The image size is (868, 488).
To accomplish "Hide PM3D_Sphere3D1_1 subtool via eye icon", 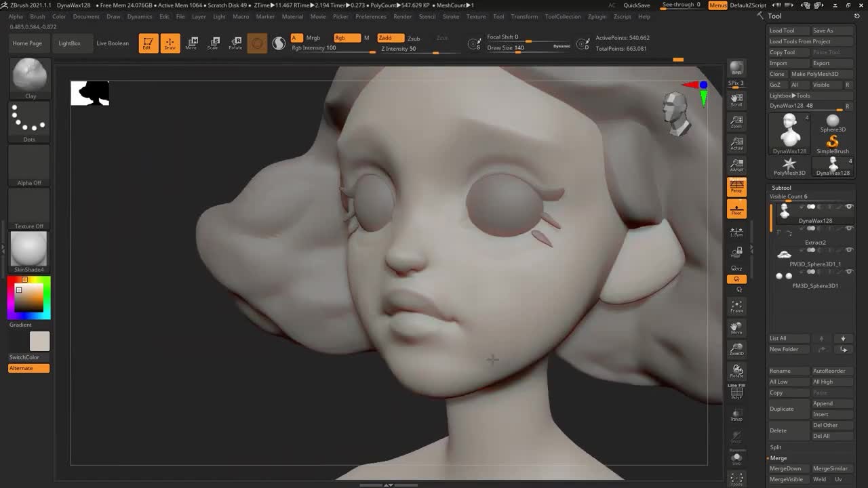I will [849, 250].
